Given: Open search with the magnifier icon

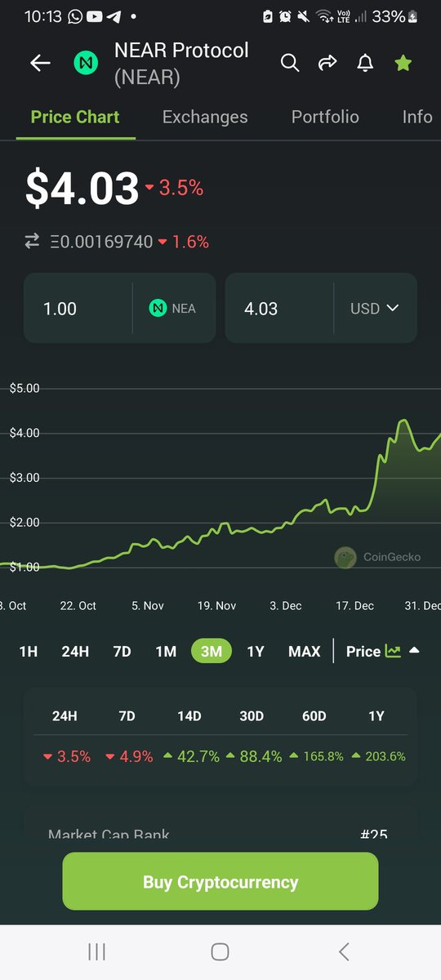Looking at the screenshot, I should tap(290, 63).
